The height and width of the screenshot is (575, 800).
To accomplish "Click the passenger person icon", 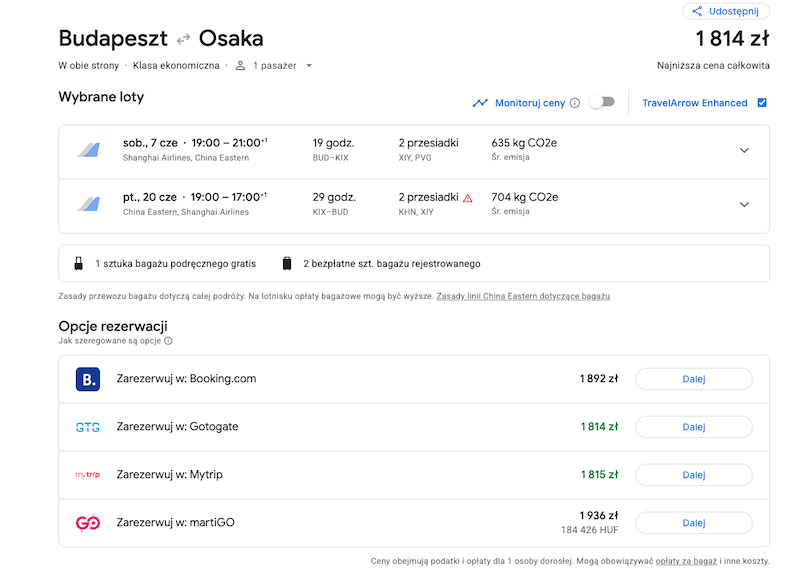I will [x=240, y=65].
